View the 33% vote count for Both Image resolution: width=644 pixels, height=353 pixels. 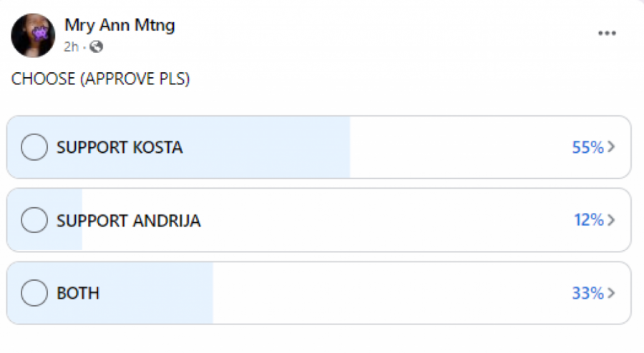(587, 293)
